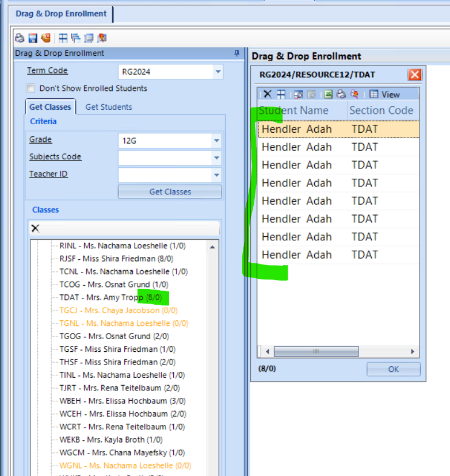Select class WGCM - Mrs. Chana Mayefsky
This screenshot has height=476, width=450.
[x=122, y=452]
